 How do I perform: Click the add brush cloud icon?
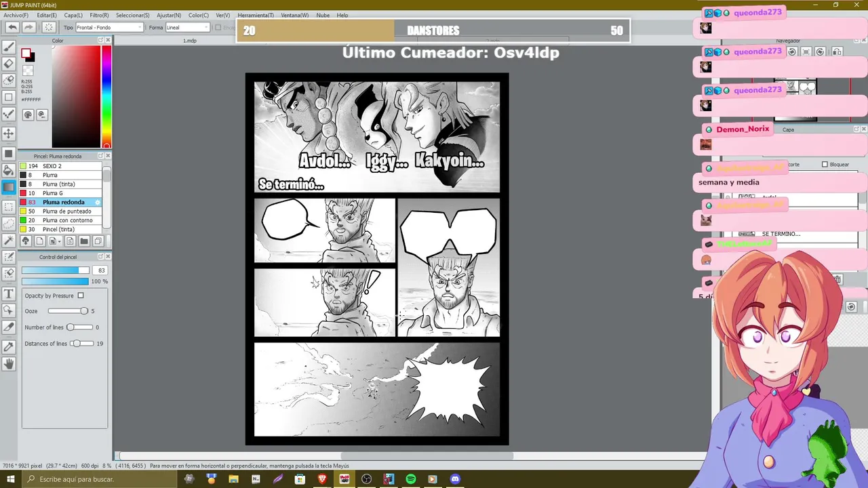[26, 241]
